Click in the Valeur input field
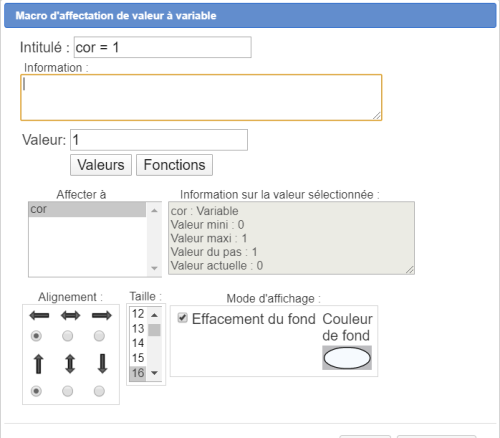 click(x=159, y=140)
